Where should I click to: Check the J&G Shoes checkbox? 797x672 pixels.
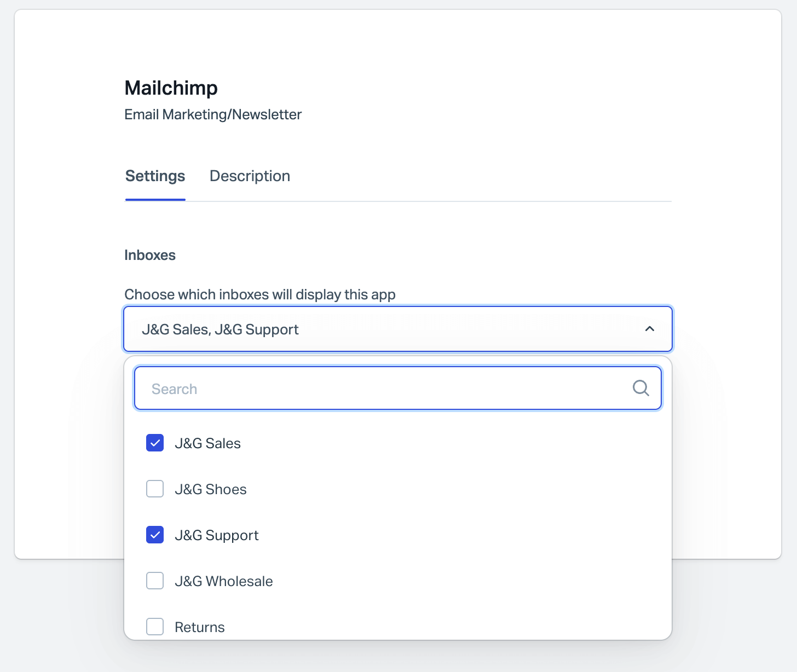(x=155, y=489)
